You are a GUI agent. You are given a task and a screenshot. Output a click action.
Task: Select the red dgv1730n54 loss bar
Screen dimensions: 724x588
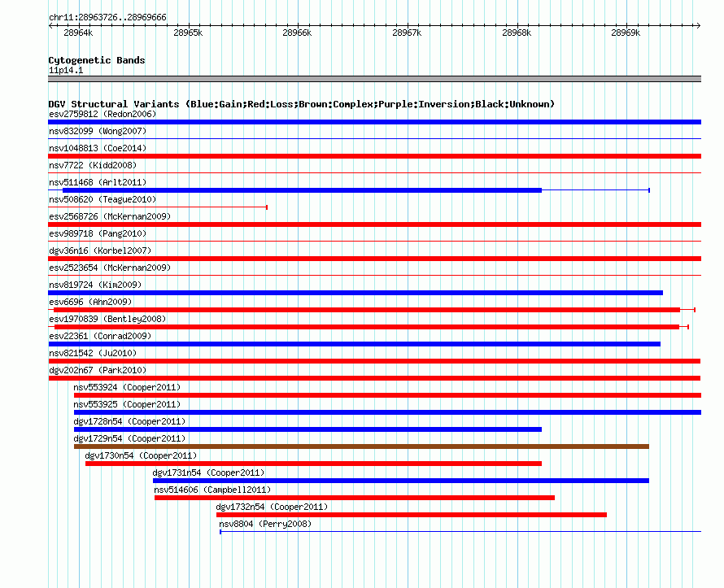(x=313, y=464)
